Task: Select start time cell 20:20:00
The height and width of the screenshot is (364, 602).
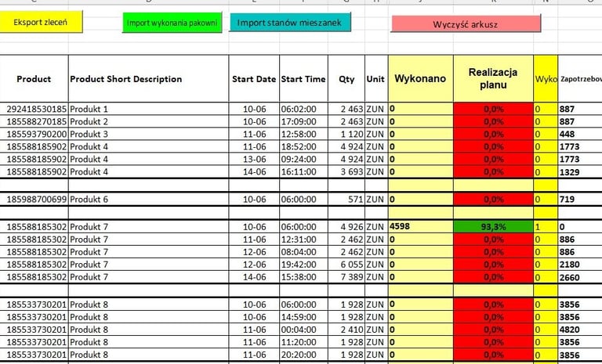Action: (x=303, y=355)
